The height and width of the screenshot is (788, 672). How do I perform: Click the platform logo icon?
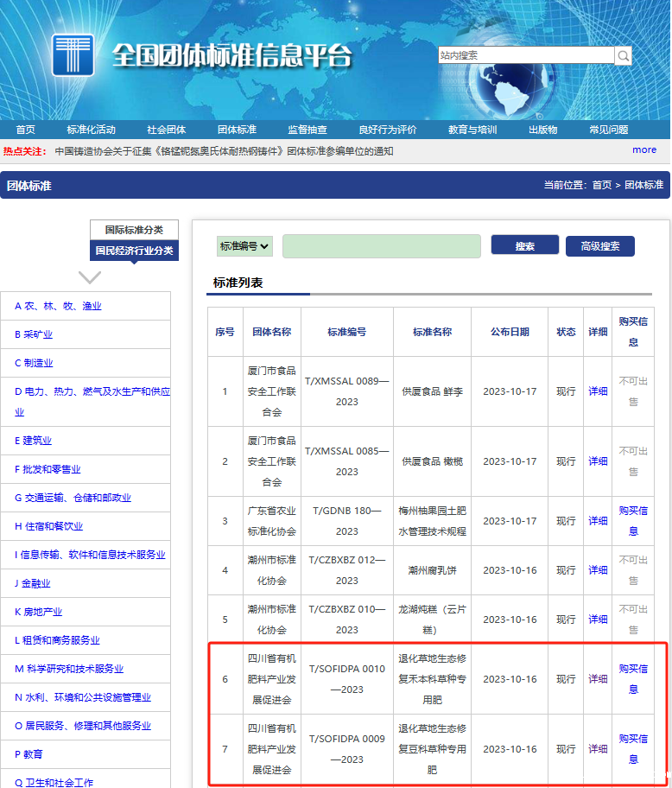click(x=73, y=55)
